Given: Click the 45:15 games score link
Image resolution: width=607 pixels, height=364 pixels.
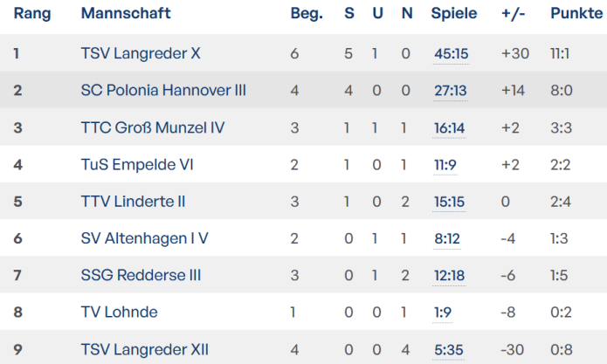Looking at the screenshot, I should tap(451, 54).
